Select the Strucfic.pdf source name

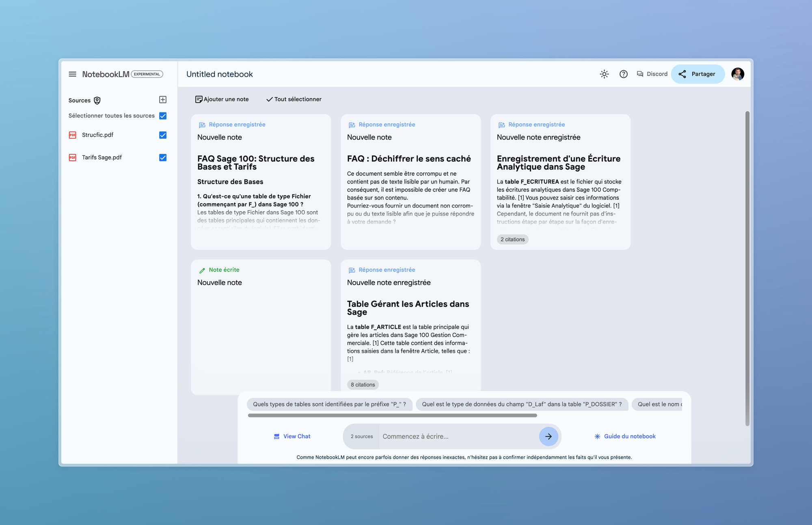click(x=97, y=135)
